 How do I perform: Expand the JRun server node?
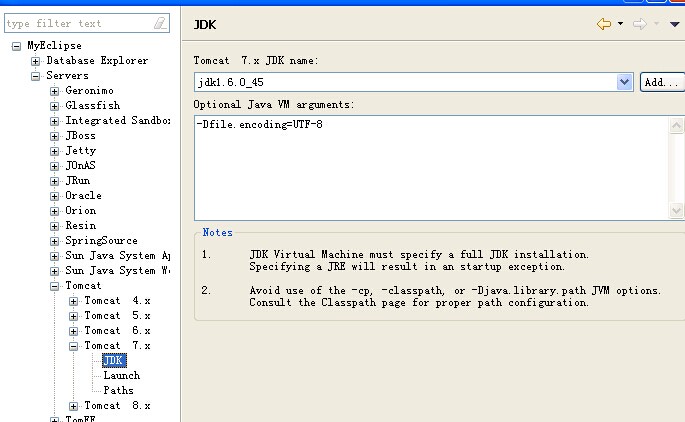[54, 181]
